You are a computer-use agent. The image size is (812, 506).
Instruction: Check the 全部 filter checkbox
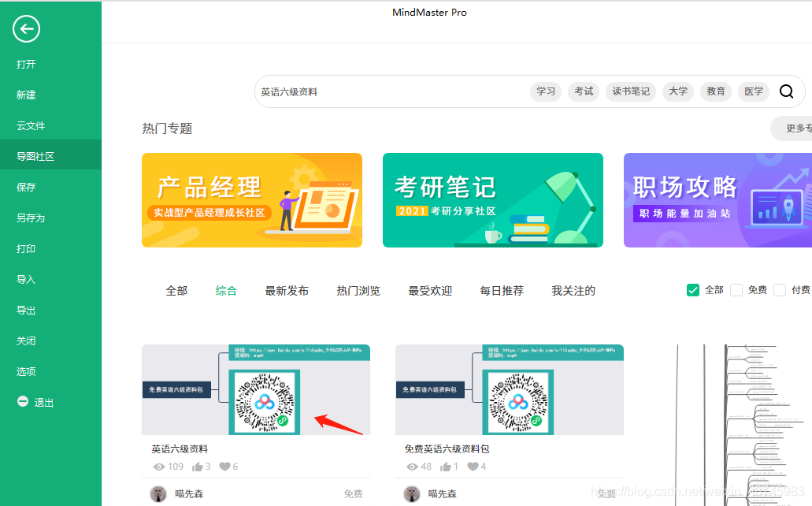[x=693, y=290]
